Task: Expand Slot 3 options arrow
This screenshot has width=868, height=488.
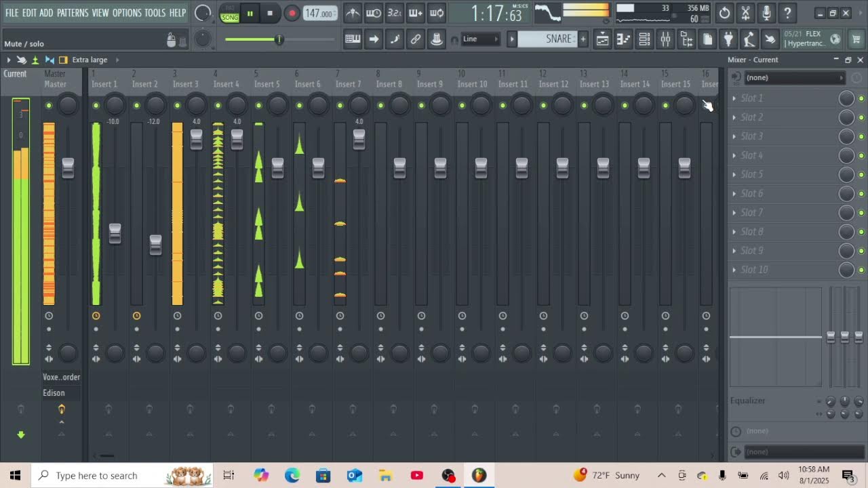Action: (x=734, y=136)
